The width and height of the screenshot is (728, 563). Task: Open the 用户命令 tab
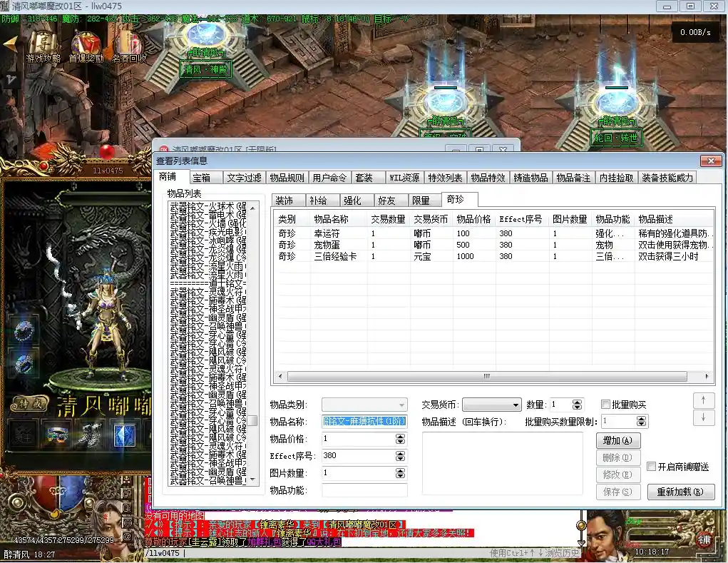[329, 178]
